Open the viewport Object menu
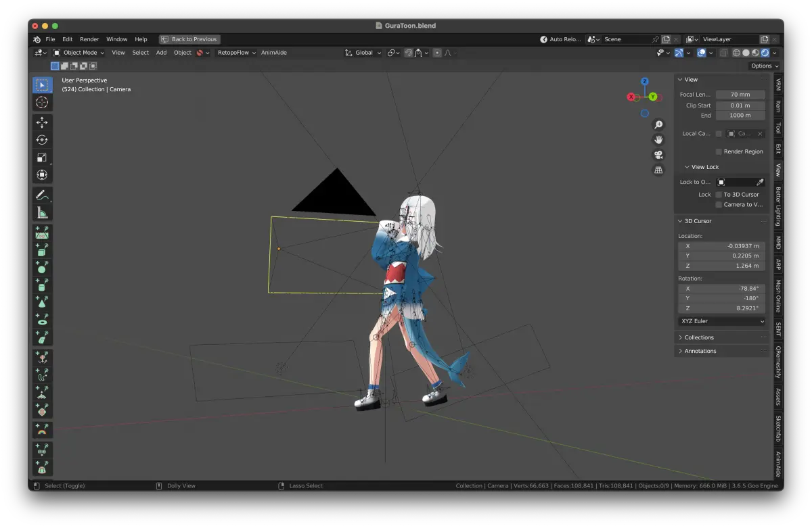This screenshot has width=812, height=528. [x=183, y=53]
